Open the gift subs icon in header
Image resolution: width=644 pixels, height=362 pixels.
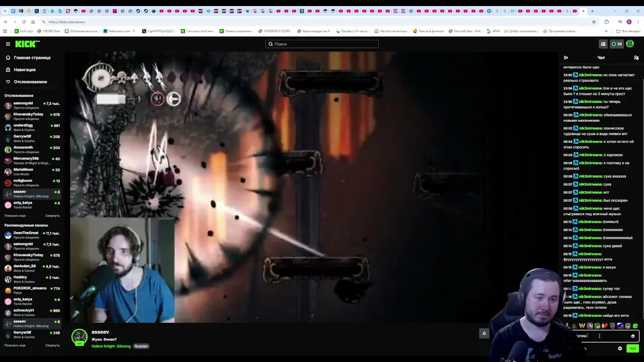(x=603, y=44)
